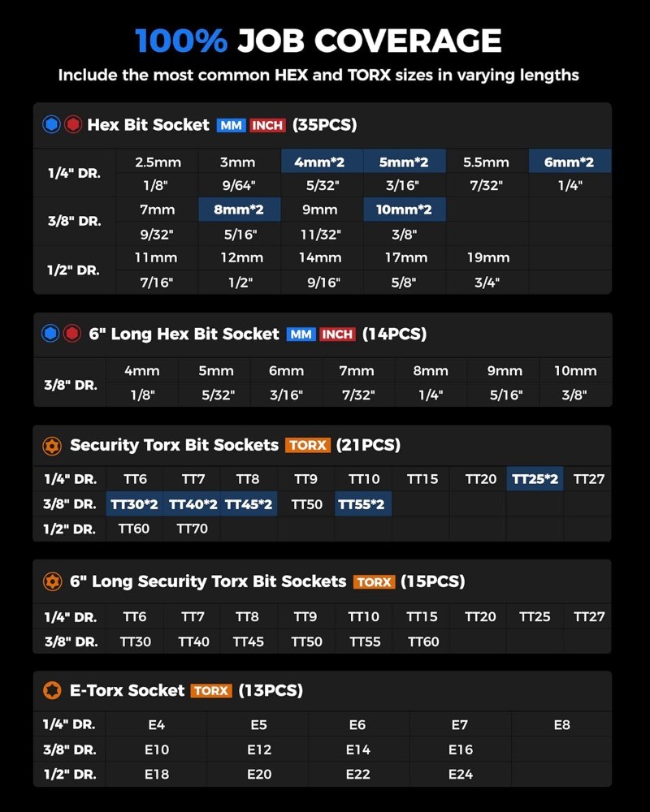Click the red hex icon in the 35PCS hex header
The height and width of the screenshot is (812, 650).
(72, 125)
